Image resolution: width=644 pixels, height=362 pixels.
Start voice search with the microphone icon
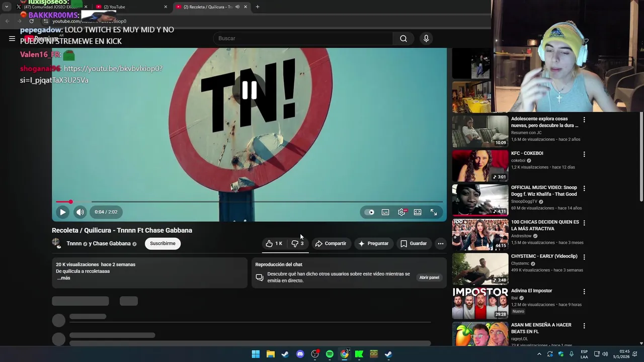pyautogui.click(x=426, y=38)
